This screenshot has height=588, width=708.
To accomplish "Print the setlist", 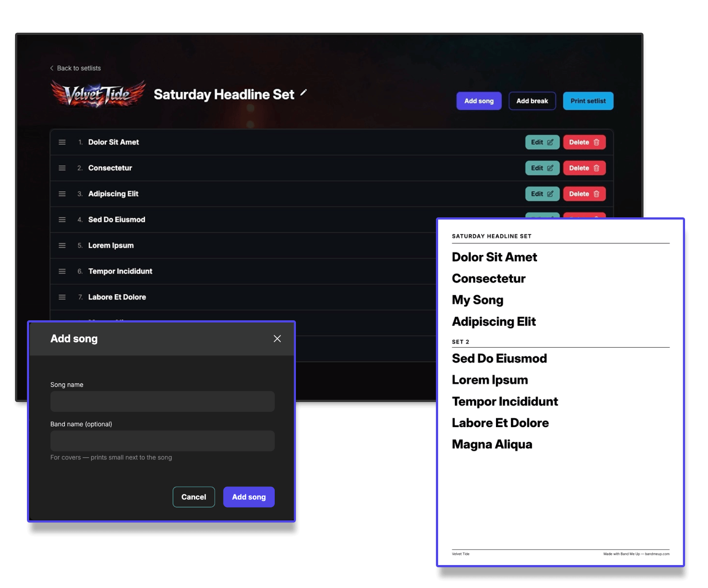I will pos(588,101).
